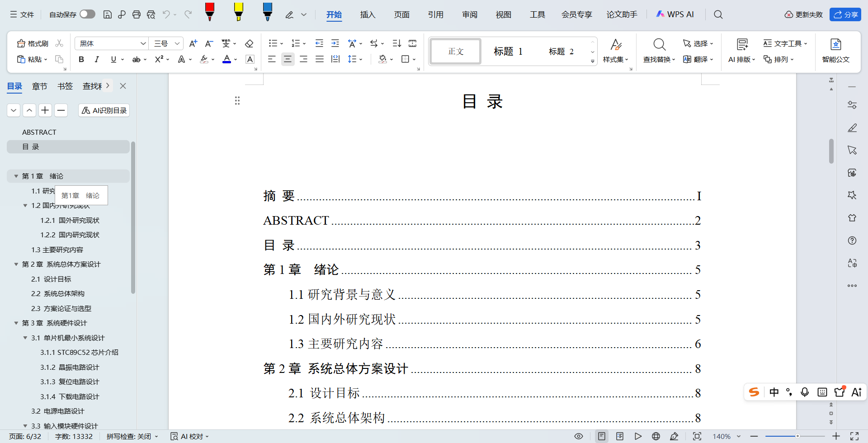Click the search magnifier icon in title bar
Image resolution: width=868 pixels, height=443 pixels.
coord(718,14)
